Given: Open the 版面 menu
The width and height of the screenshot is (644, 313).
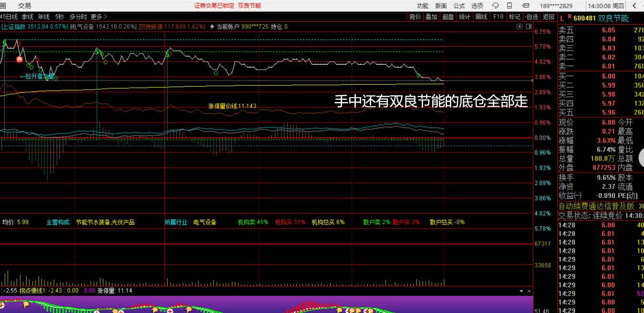Looking at the screenshot, I should pos(441,6).
